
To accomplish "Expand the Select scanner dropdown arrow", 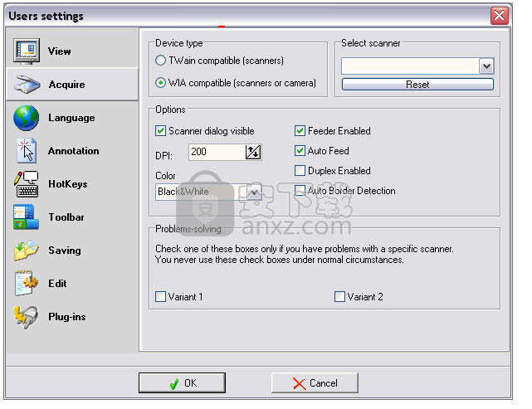I will click(x=486, y=66).
